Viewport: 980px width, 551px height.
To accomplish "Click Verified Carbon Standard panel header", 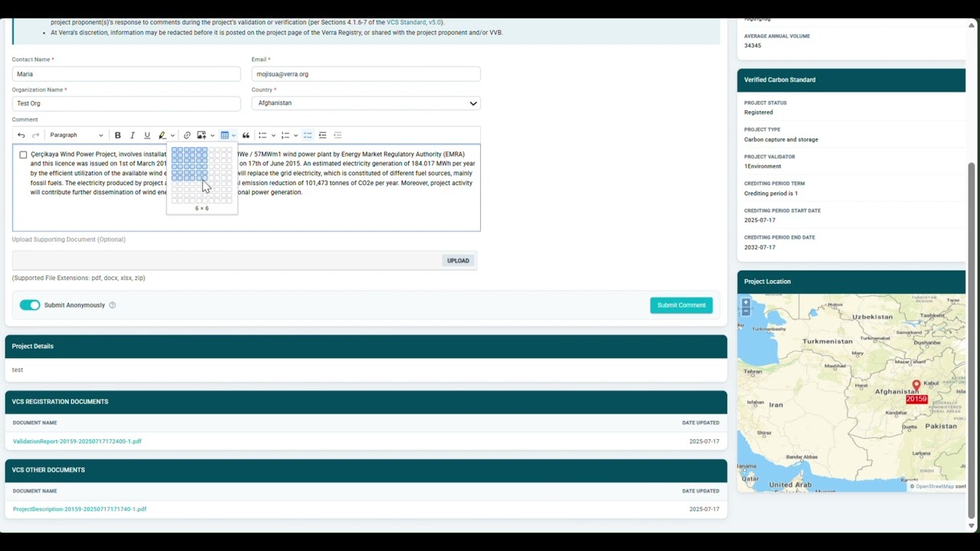I will tap(851, 80).
